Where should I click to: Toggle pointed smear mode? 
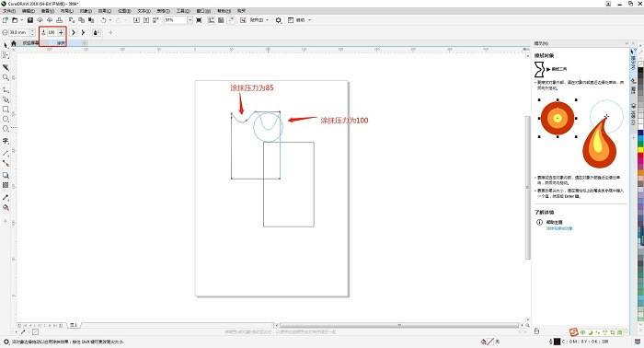pyautogui.click(x=84, y=32)
